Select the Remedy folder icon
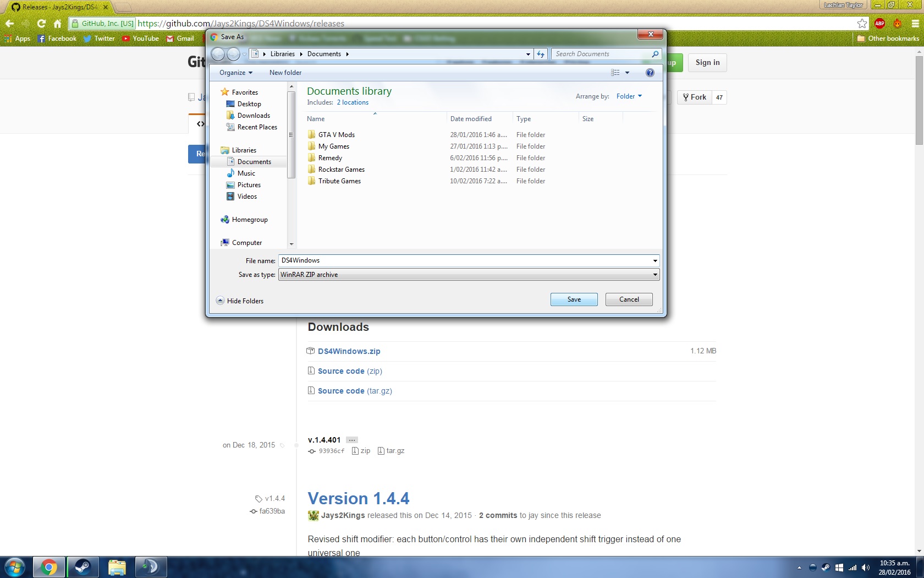924x578 pixels. click(x=312, y=158)
